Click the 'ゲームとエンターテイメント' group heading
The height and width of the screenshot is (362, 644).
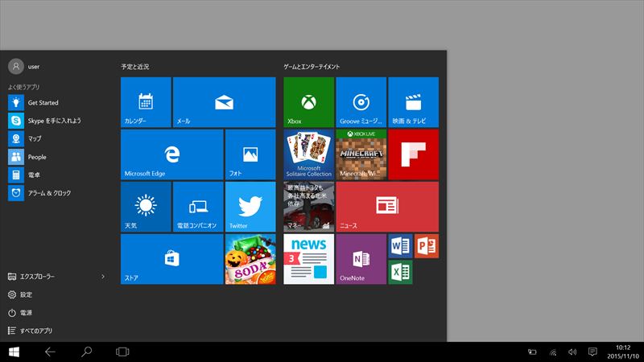point(312,67)
